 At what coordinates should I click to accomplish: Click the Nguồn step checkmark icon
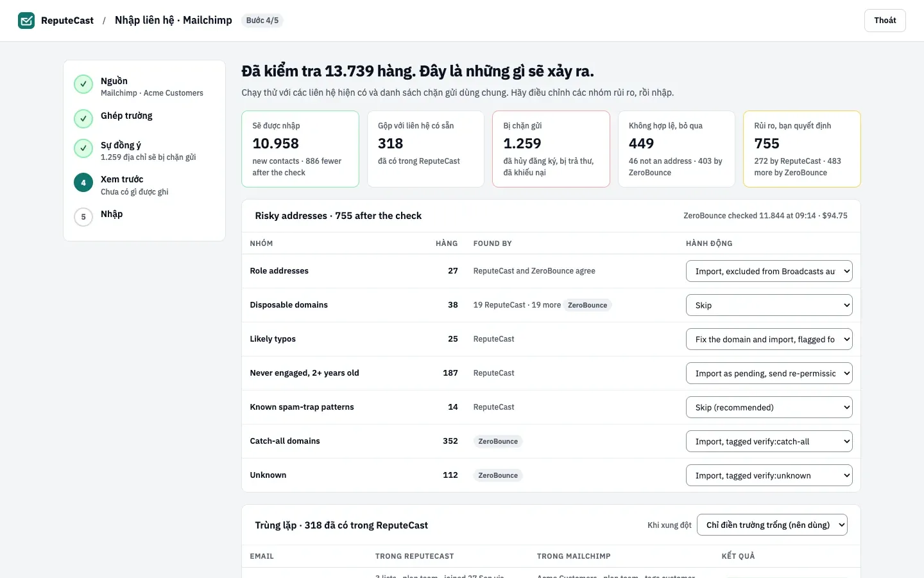pos(83,84)
